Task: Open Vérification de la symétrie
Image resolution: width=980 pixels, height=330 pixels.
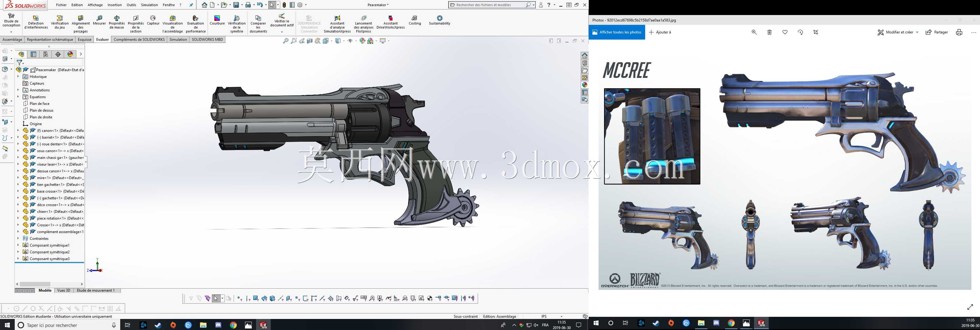Action: coord(237,24)
